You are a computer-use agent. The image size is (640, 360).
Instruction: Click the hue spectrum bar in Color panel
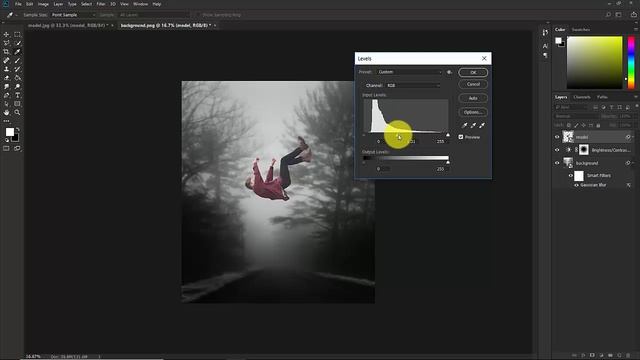631,62
